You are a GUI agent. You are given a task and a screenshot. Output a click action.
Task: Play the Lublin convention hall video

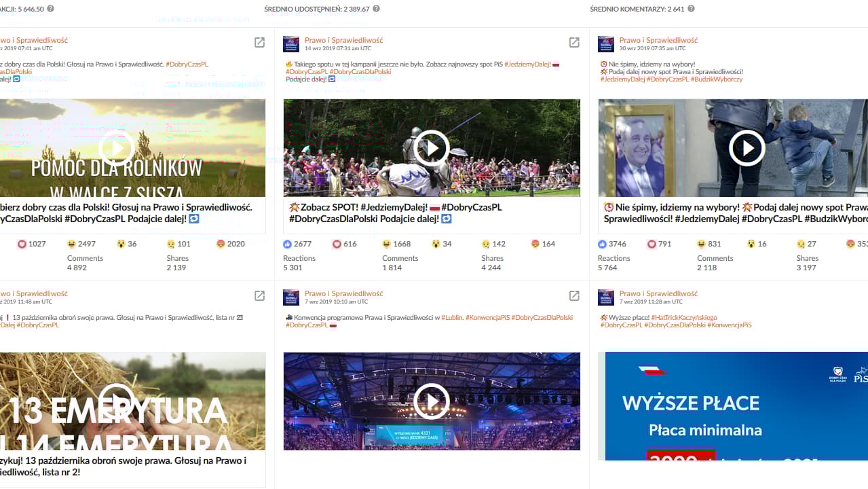click(432, 401)
